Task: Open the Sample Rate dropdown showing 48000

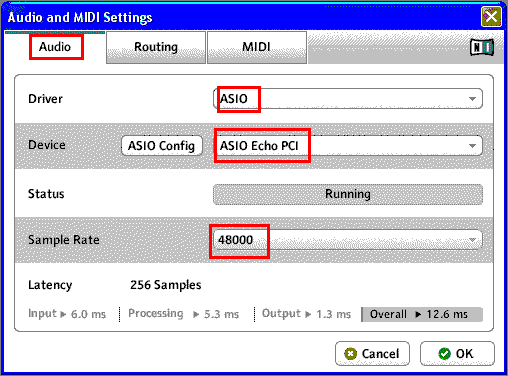Action: coord(348,240)
